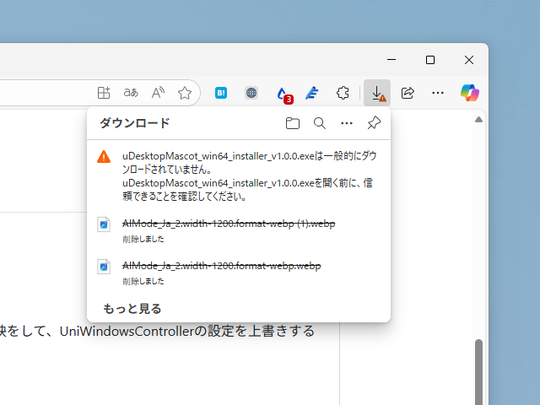Click もっと見る to see more downloads
This screenshot has width=540, height=405.
tap(132, 309)
